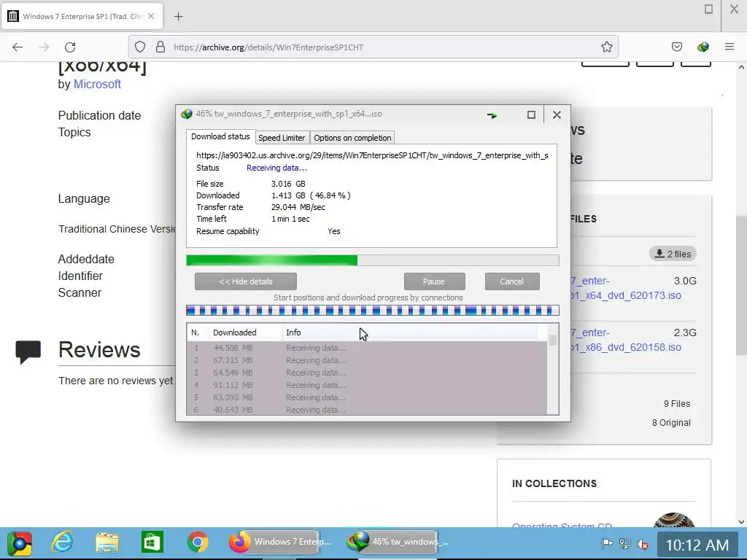Select connection row 3 with 64.549 MB

click(367, 373)
